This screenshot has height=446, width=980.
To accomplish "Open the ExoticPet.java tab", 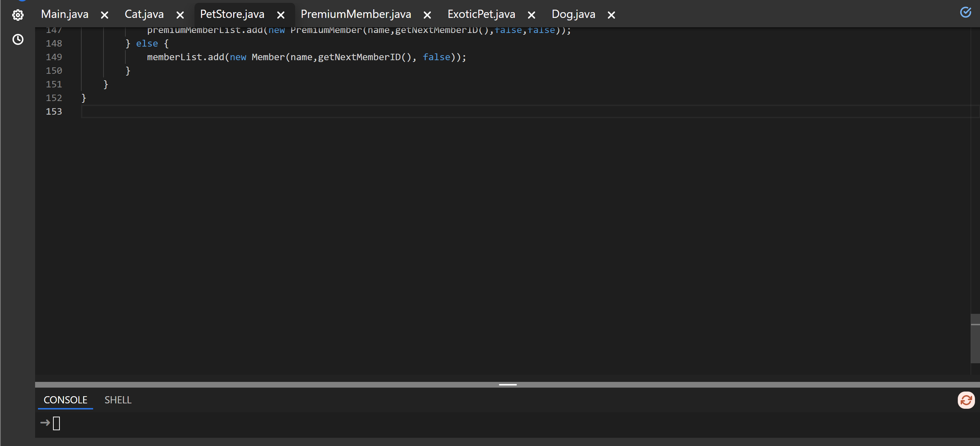I will point(481,14).
